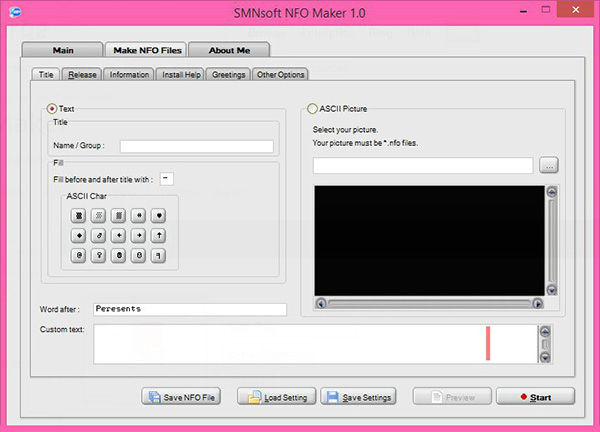Click the left arrow of the preview horizontal scrollbar

pyautogui.click(x=321, y=303)
